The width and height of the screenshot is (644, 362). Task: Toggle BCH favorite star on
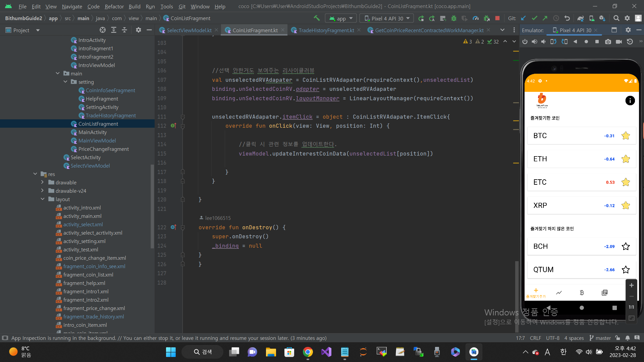(626, 246)
